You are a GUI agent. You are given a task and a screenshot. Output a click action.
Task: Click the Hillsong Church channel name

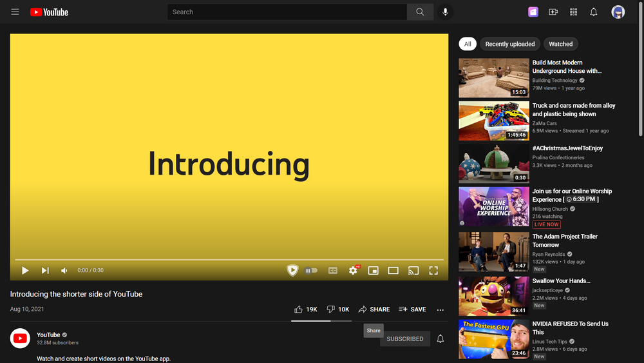pos(550,209)
